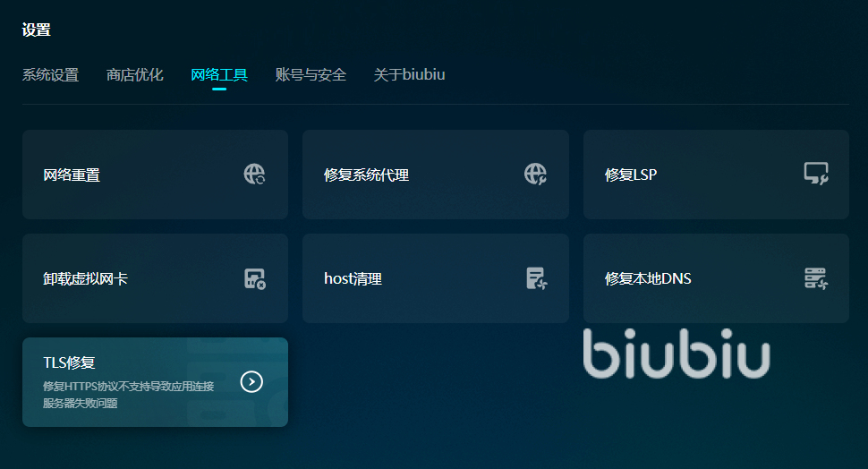Select the 网络工具 tab
Viewport: 868px width, 469px height.
[x=219, y=75]
